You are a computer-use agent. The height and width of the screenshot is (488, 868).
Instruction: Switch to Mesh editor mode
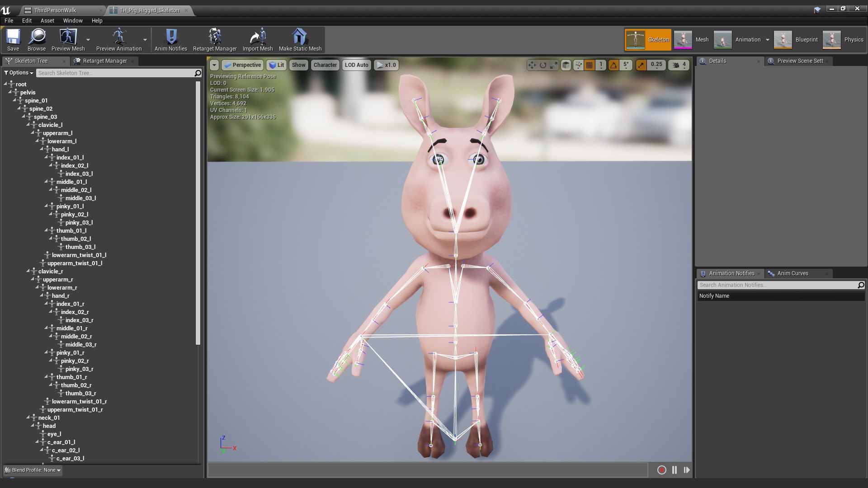point(692,40)
